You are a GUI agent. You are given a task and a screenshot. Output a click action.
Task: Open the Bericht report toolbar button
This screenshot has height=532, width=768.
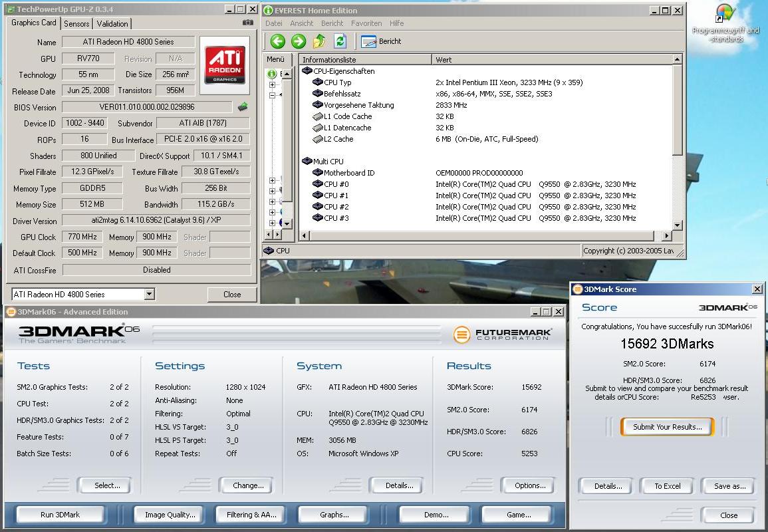381,41
